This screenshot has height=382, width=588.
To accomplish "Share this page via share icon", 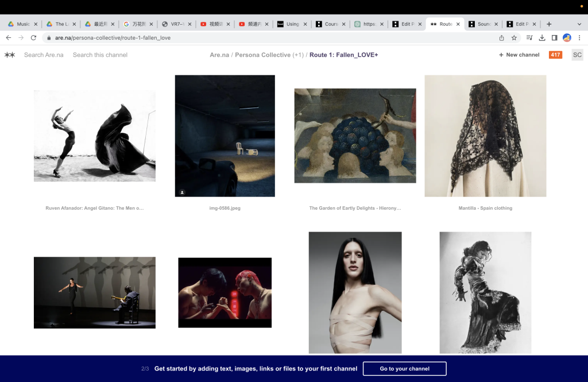I will pos(501,37).
